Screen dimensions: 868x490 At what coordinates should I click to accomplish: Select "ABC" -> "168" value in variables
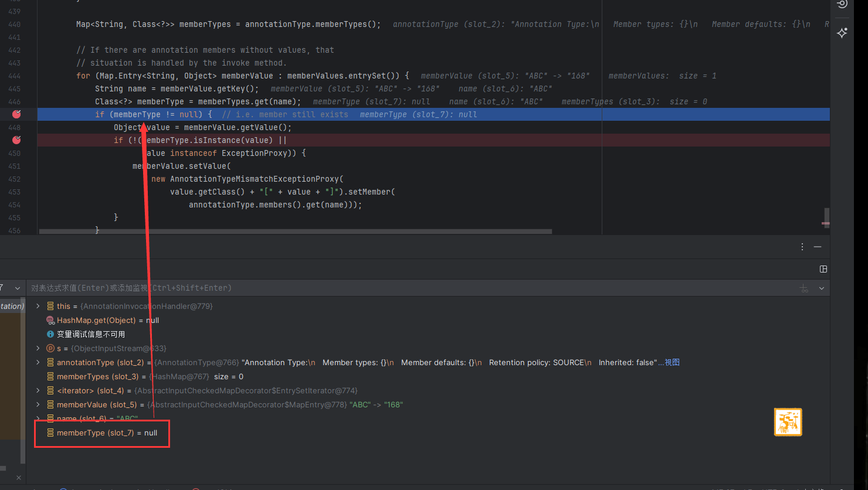click(376, 404)
